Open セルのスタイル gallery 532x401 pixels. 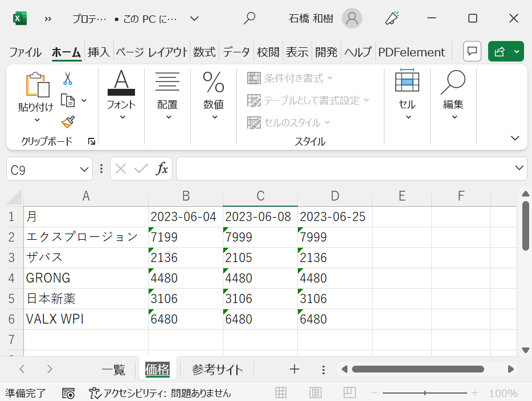point(288,122)
